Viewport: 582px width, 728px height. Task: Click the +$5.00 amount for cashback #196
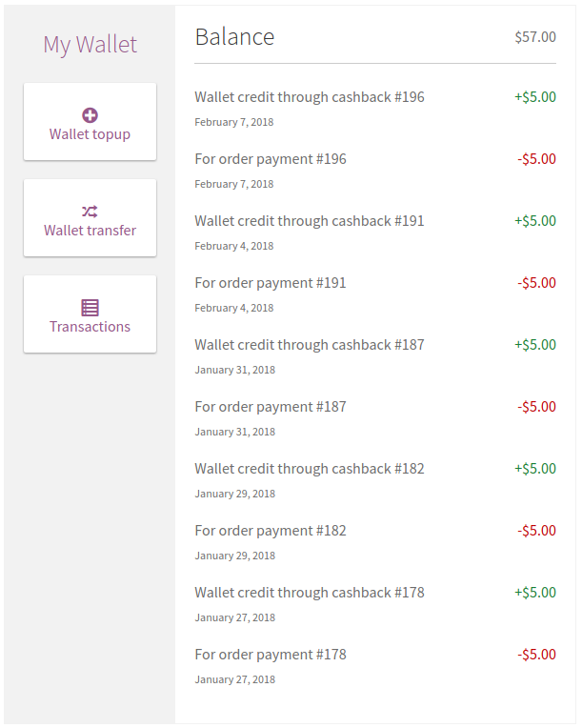tap(535, 97)
